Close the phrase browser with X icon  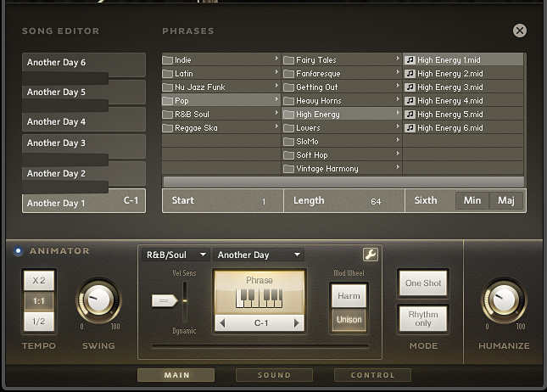pos(519,31)
